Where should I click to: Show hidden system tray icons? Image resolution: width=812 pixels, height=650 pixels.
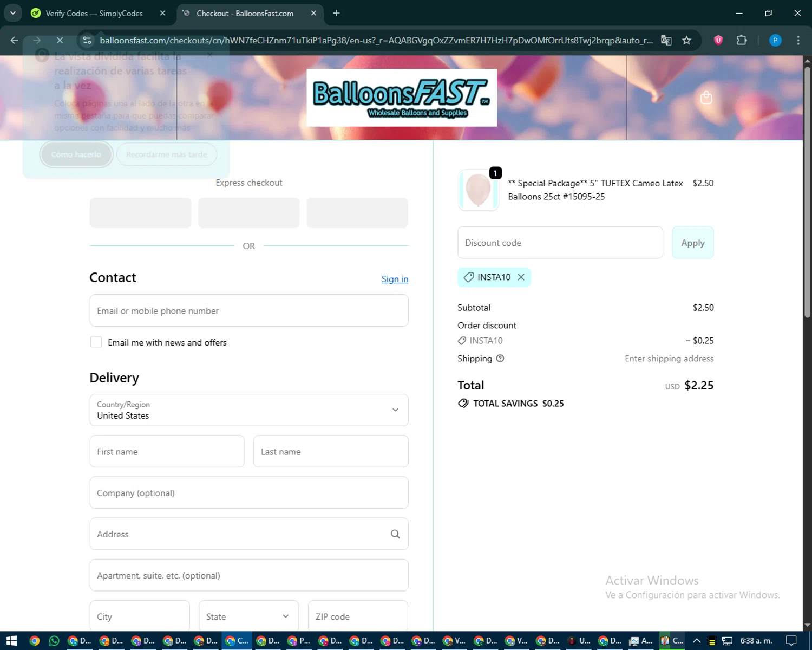click(697, 641)
